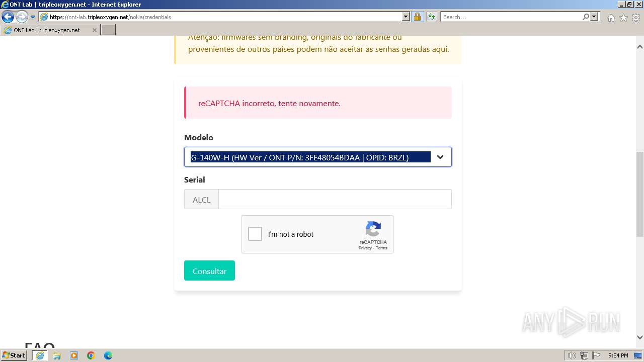This screenshot has width=644, height=362.
Task: Click the Consultar button
Action: point(209,270)
